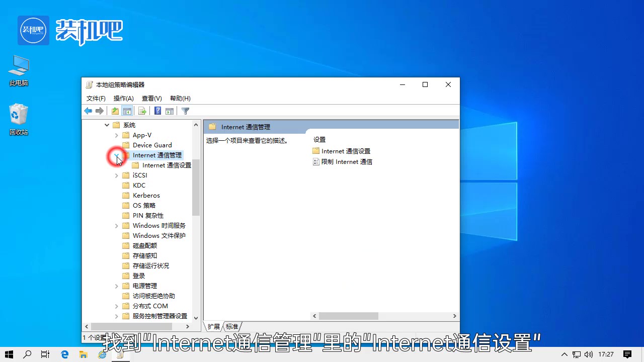The height and width of the screenshot is (362, 644).
Task: Click the Filter icon in the toolbar
Action: [185, 111]
